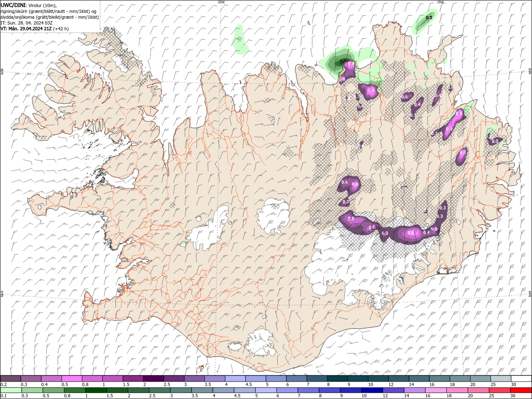Click the 20W longitude label
This screenshot has height=399, width=532.
pyautogui.click(x=221, y=2)
